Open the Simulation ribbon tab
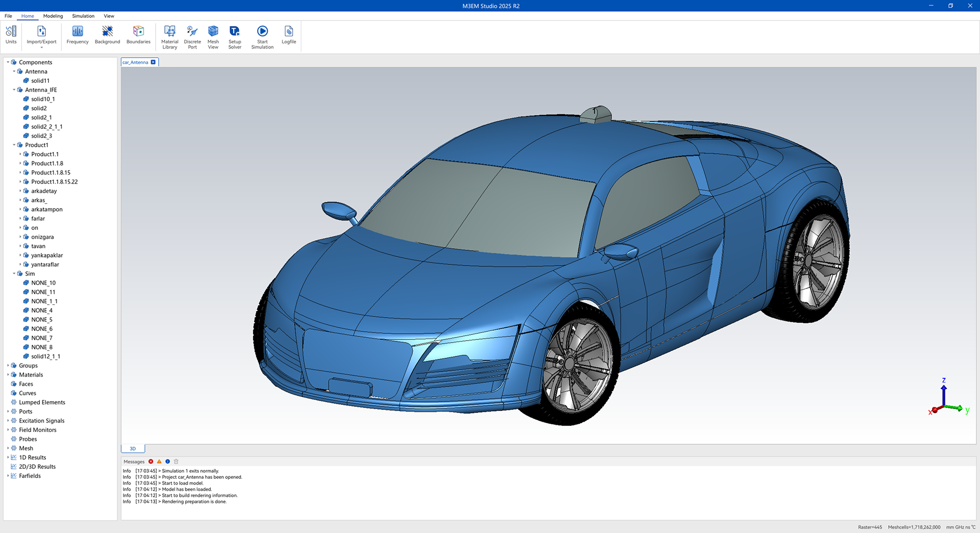 [x=83, y=16]
